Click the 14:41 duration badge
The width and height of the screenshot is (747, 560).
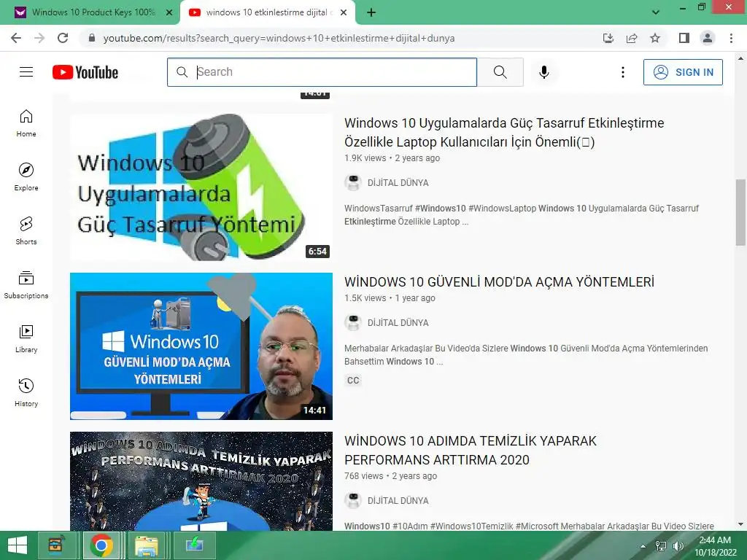315,411
